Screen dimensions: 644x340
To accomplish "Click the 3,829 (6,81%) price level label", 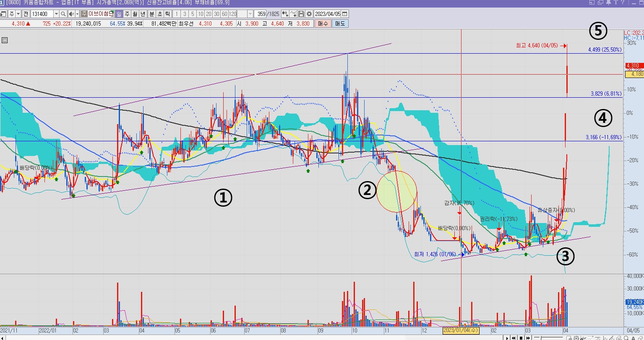I will (x=606, y=93).
